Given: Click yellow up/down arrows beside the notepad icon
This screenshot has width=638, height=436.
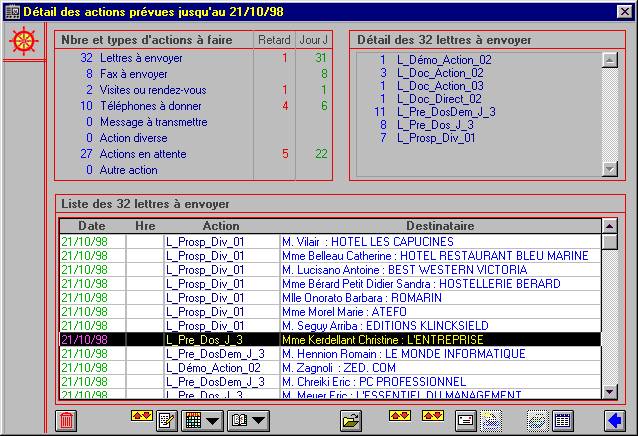Looking at the screenshot, I should tap(142, 416).
